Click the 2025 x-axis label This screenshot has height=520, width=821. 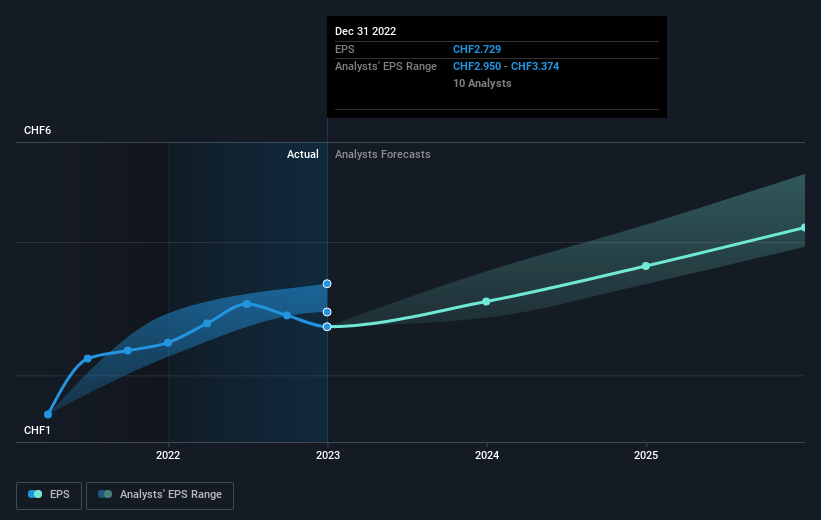[646, 455]
